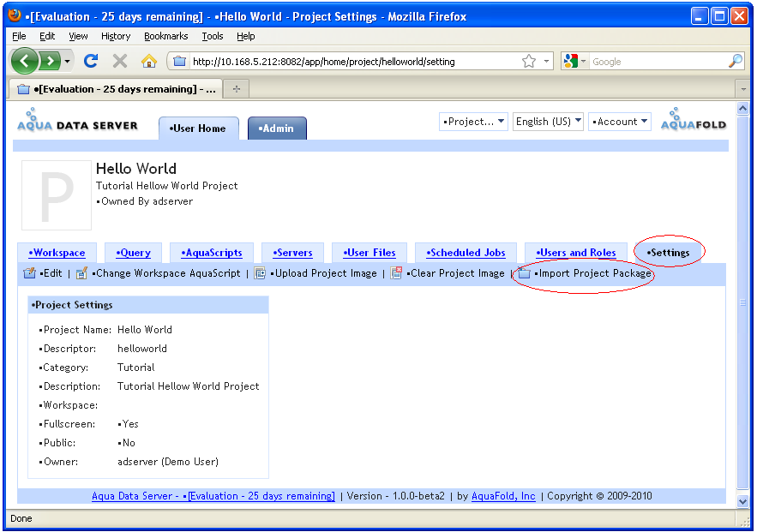Bookmark this page with the star icon
757x532 pixels.
coord(529,62)
